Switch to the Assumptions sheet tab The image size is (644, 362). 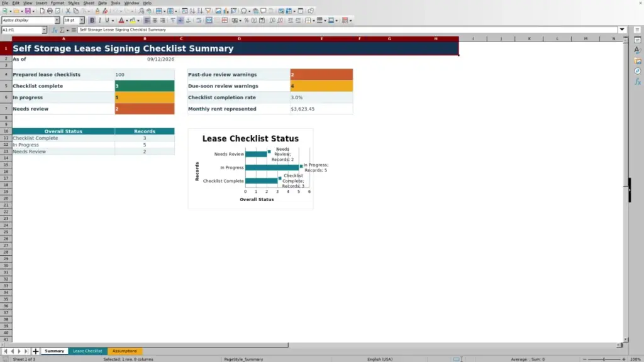click(x=125, y=351)
